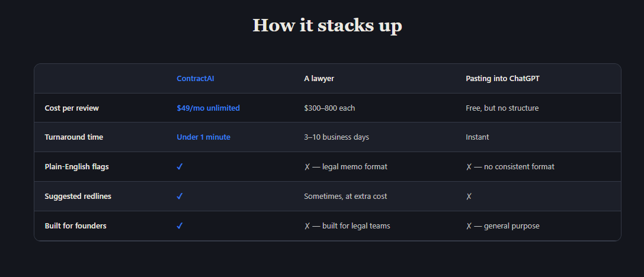Select the 'Turnaround time' row label
The image size is (644, 277).
pos(73,137)
